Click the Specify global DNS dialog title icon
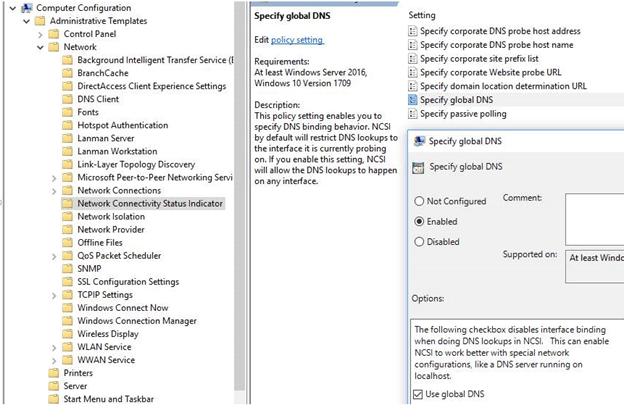Viewport: 624px width, 405px height. (419, 141)
